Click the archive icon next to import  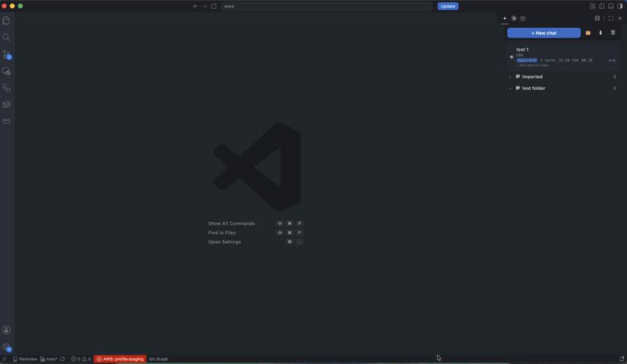click(x=613, y=33)
